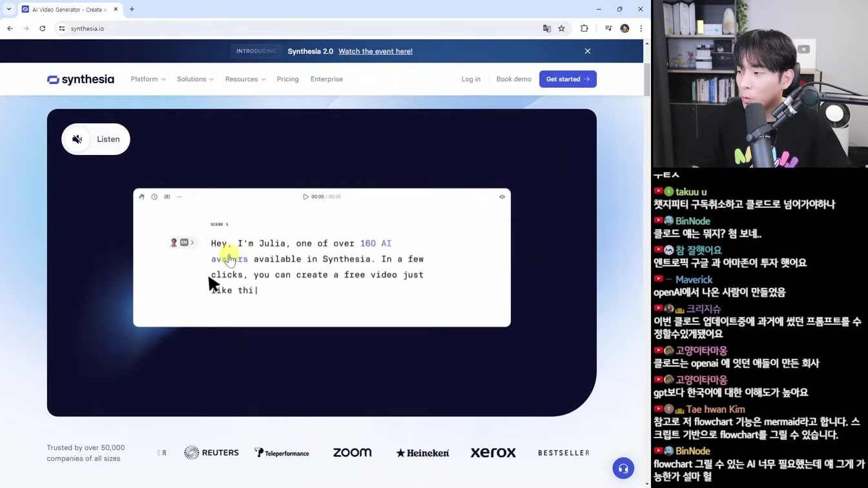Bookmark this page with the star
The image size is (868, 488).
[562, 28]
